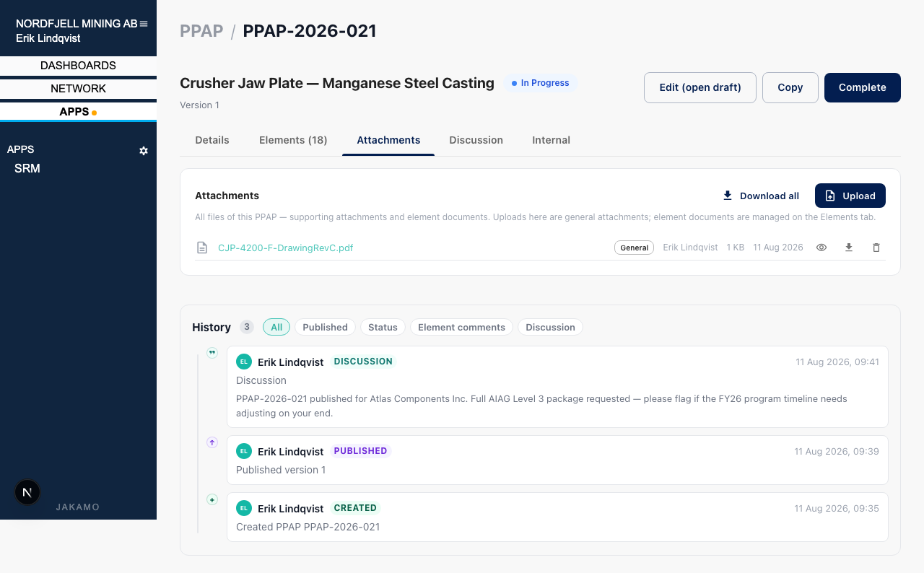Viewport: 924px width, 573px height.
Task: Open the APPS settings gear icon
Action: click(144, 151)
